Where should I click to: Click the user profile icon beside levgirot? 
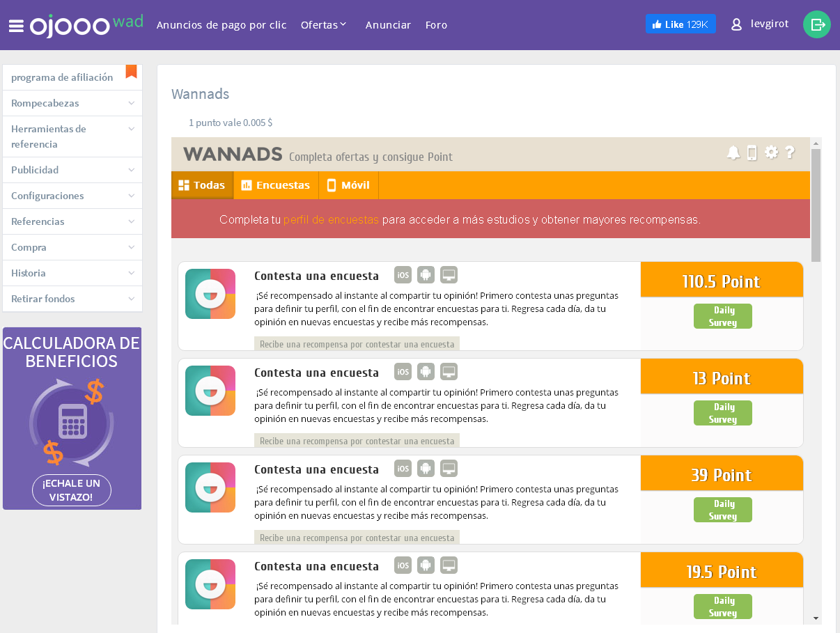click(x=736, y=24)
